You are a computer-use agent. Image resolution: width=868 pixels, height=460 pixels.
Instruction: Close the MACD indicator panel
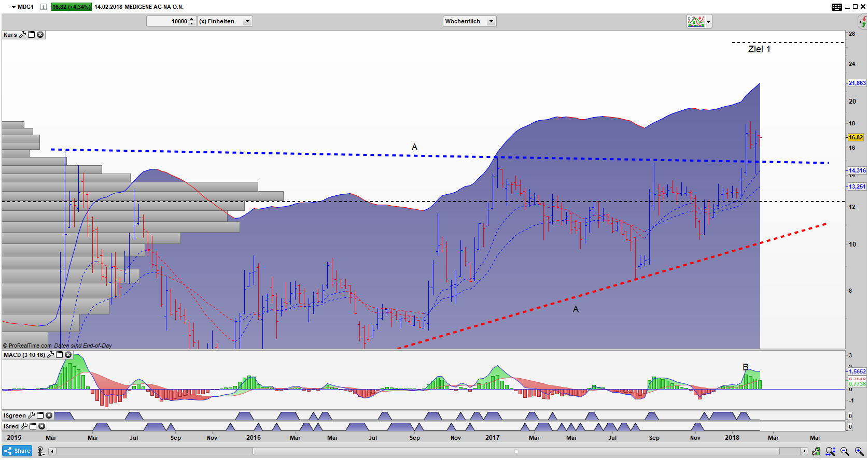tap(68, 355)
